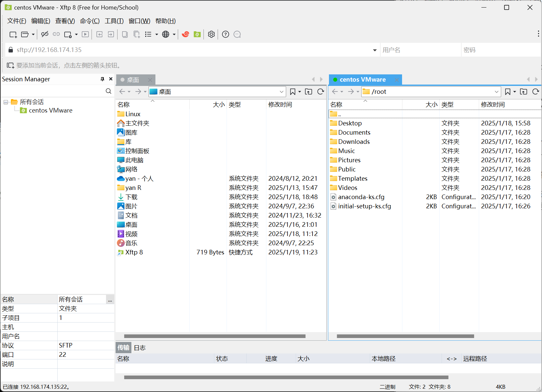
Task: Switch to the 日志 log tab
Action: [140, 348]
